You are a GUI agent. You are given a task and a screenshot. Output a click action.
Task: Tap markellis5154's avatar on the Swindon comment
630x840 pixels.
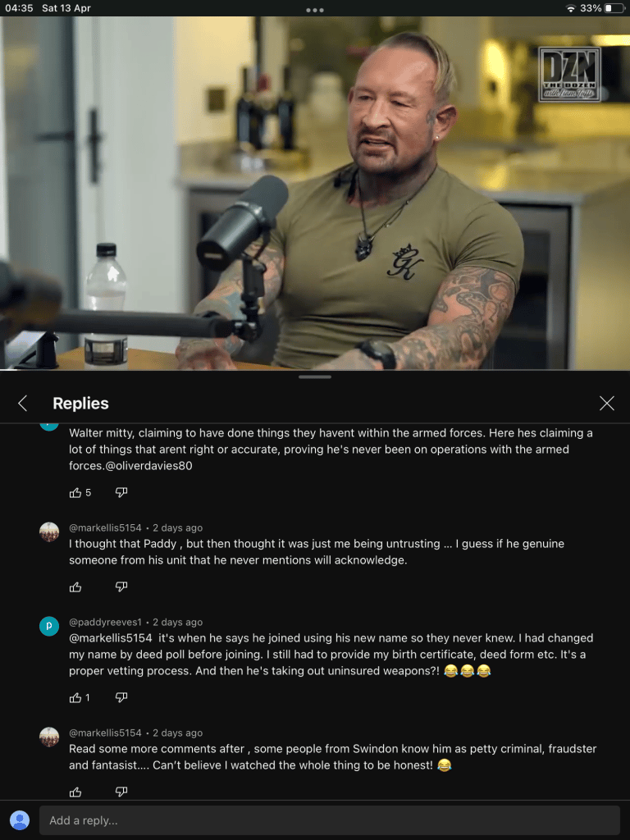(49, 737)
